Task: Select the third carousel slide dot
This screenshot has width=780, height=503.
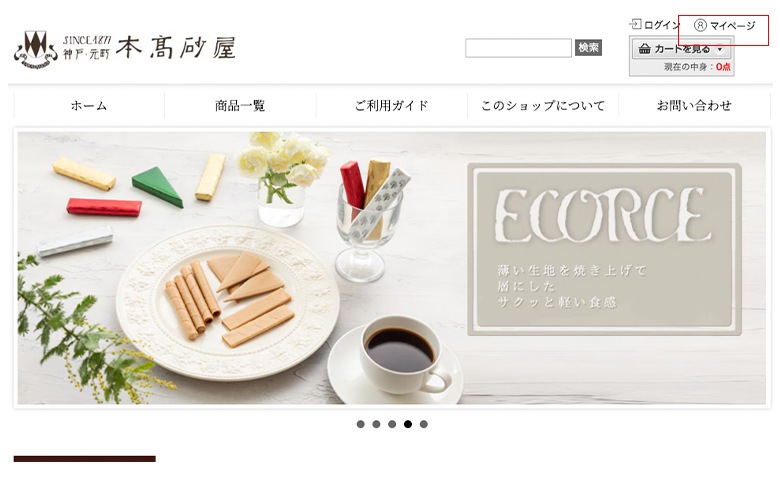Action: [x=392, y=424]
